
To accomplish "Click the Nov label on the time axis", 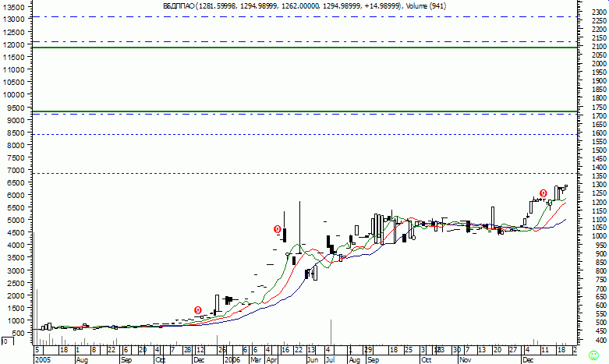I will (466, 360).
